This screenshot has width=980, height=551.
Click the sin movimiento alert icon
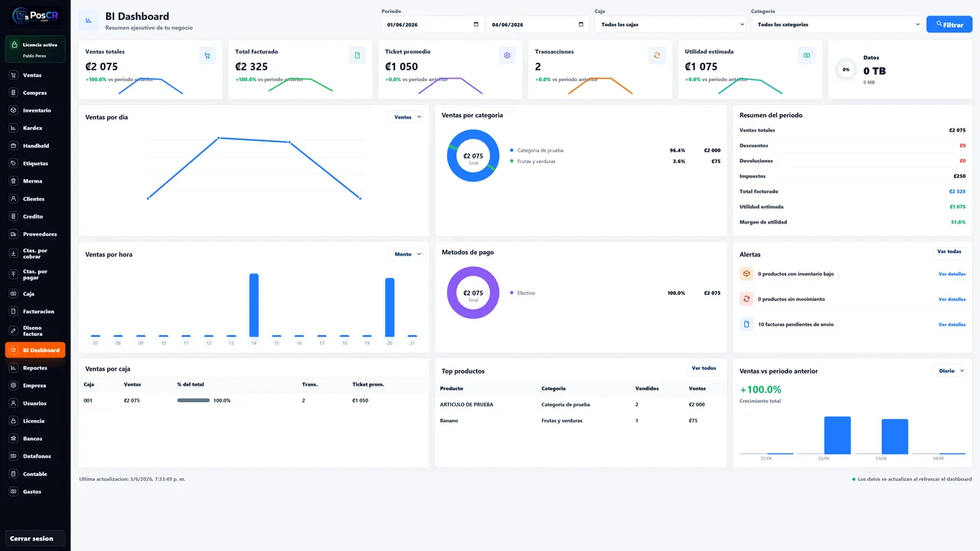pos(746,298)
